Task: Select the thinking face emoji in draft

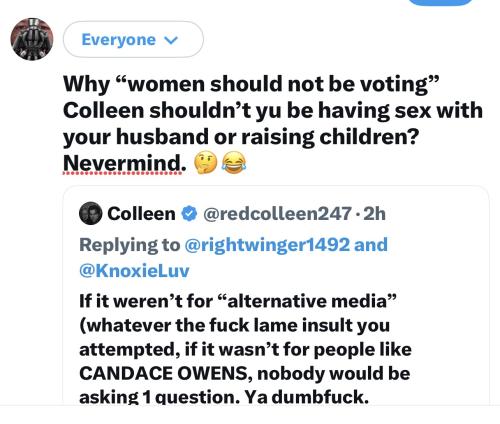Action: point(206,163)
